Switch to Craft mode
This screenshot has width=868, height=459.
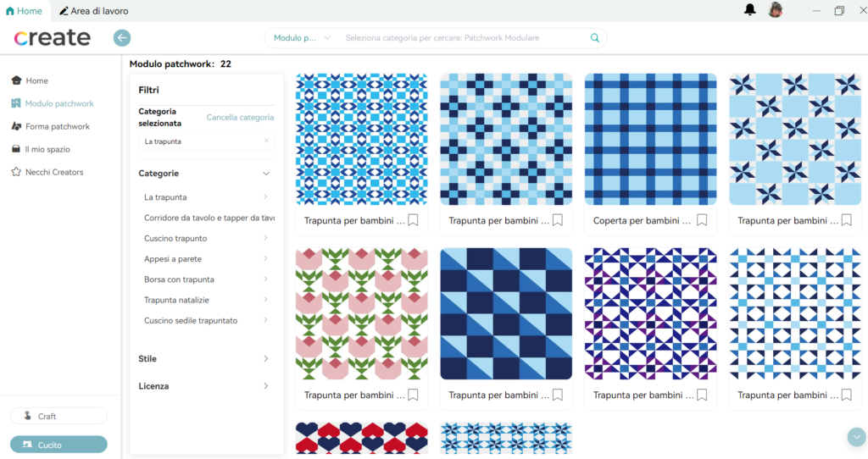58,416
